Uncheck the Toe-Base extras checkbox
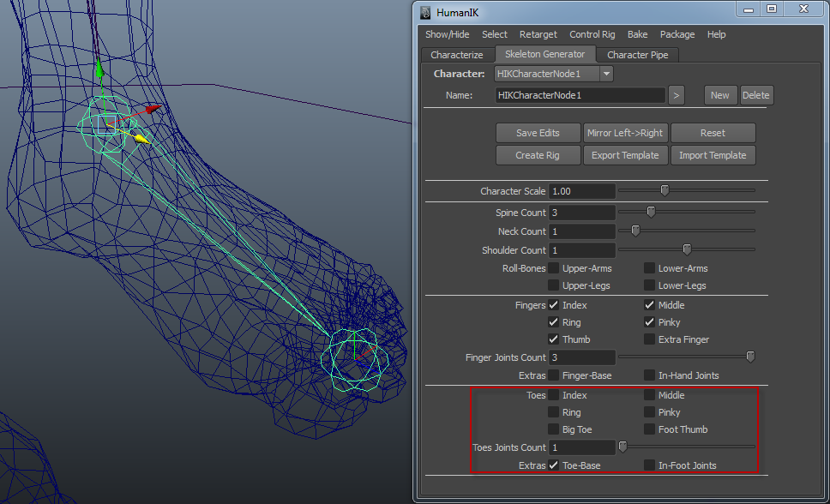Image resolution: width=830 pixels, height=504 pixels. click(x=554, y=465)
